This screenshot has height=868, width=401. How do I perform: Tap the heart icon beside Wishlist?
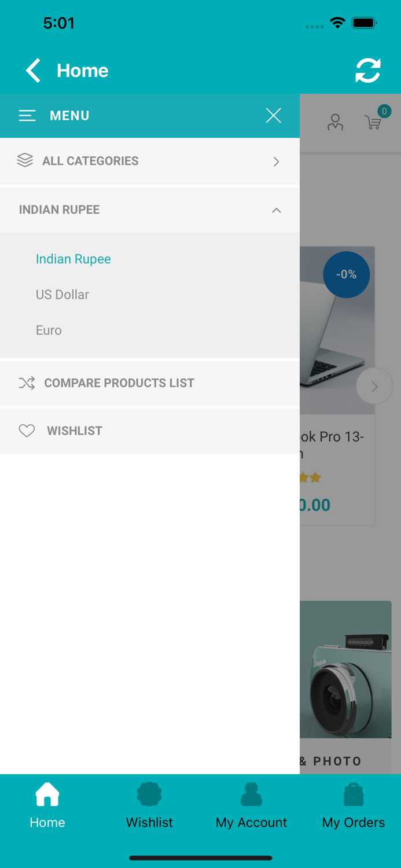tap(27, 431)
